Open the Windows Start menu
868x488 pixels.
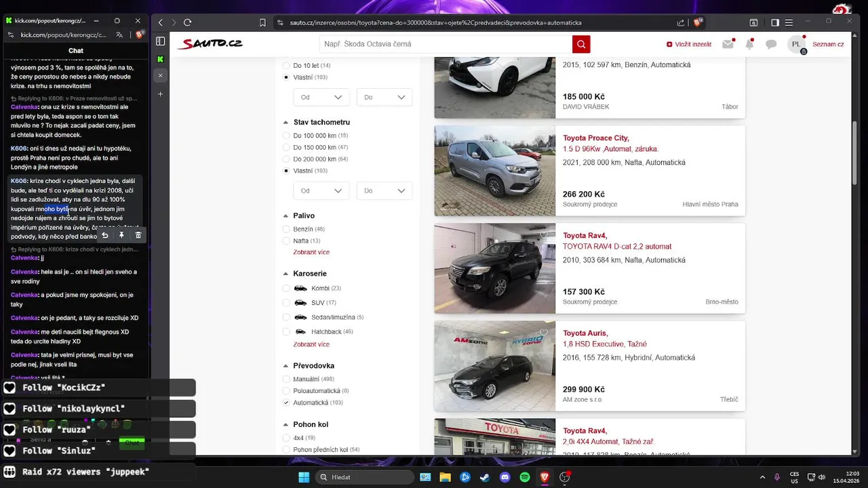303,477
